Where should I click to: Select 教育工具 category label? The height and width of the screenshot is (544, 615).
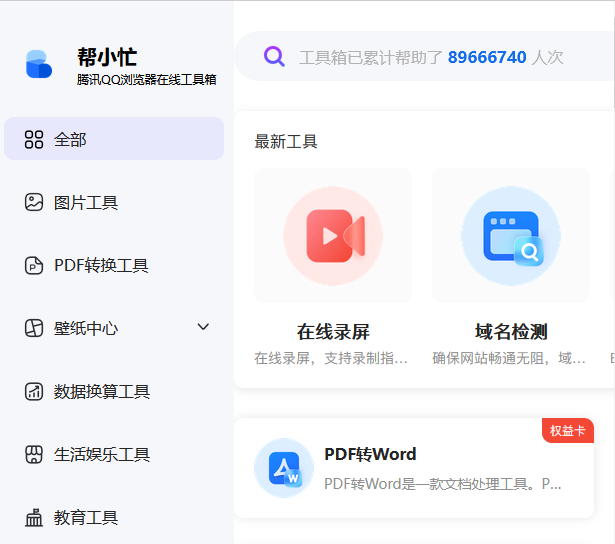pyautogui.click(x=86, y=518)
